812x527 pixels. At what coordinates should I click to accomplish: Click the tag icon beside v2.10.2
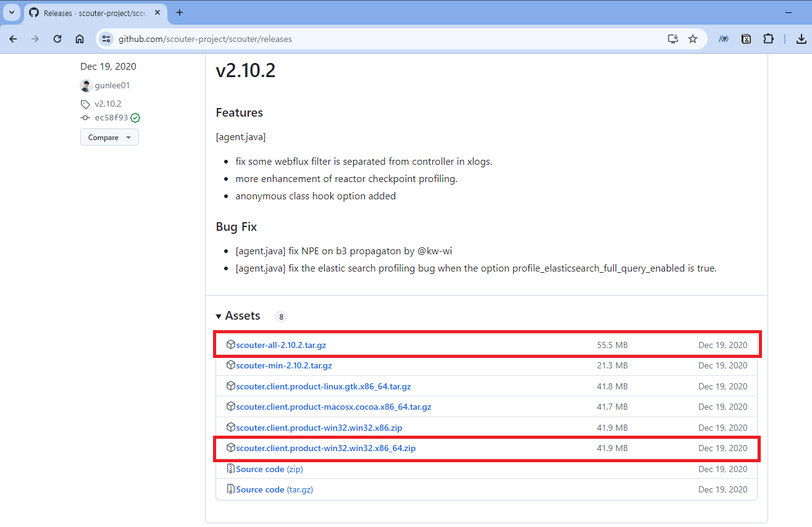point(85,104)
